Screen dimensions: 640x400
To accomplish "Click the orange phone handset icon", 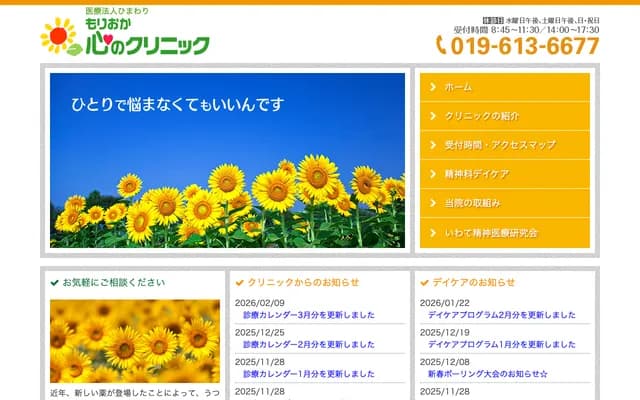I will pos(441,45).
